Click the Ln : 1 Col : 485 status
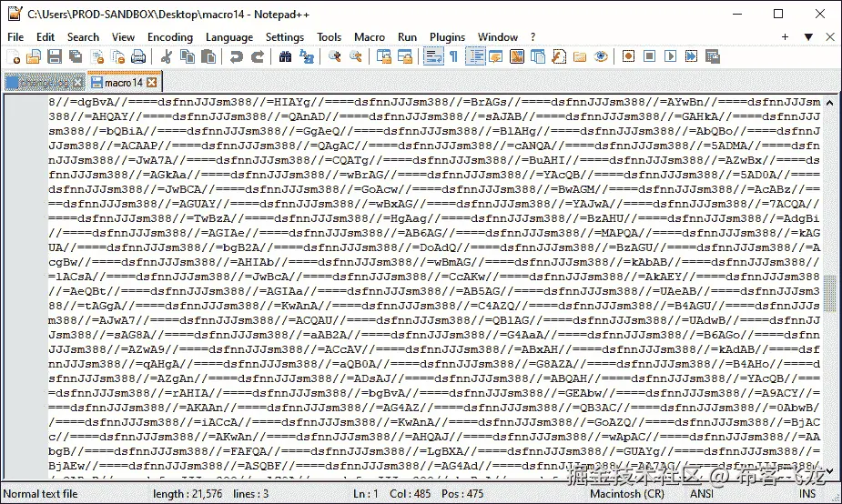Screen dimensions: 842x504 click(392, 493)
